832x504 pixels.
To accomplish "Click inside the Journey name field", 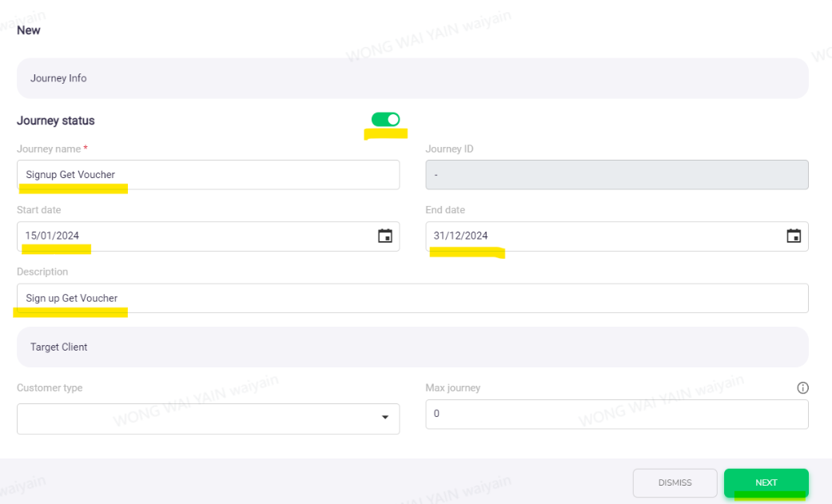I will coord(208,174).
